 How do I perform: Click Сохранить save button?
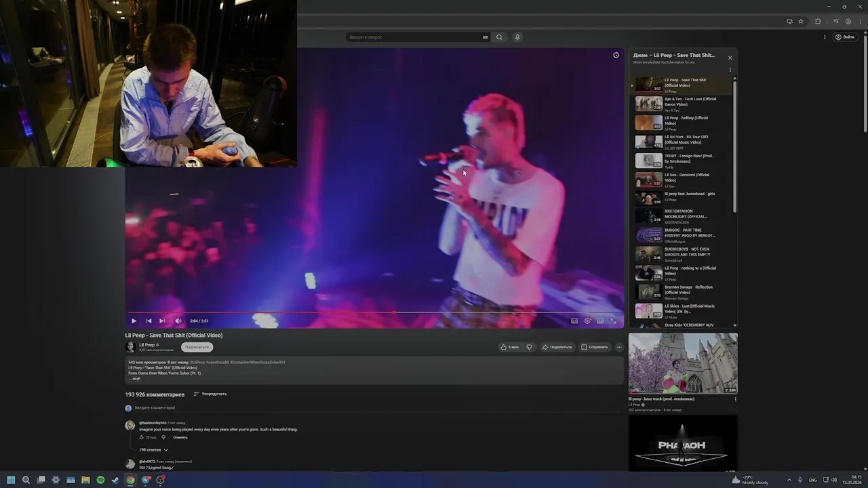594,347
